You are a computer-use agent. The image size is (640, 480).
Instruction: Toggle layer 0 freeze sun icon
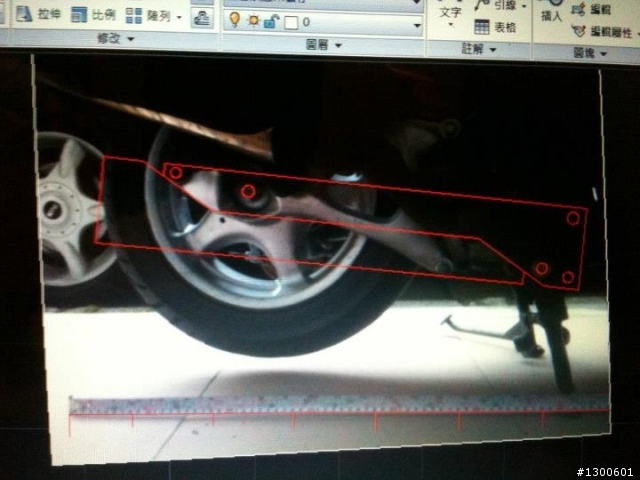click(253, 20)
